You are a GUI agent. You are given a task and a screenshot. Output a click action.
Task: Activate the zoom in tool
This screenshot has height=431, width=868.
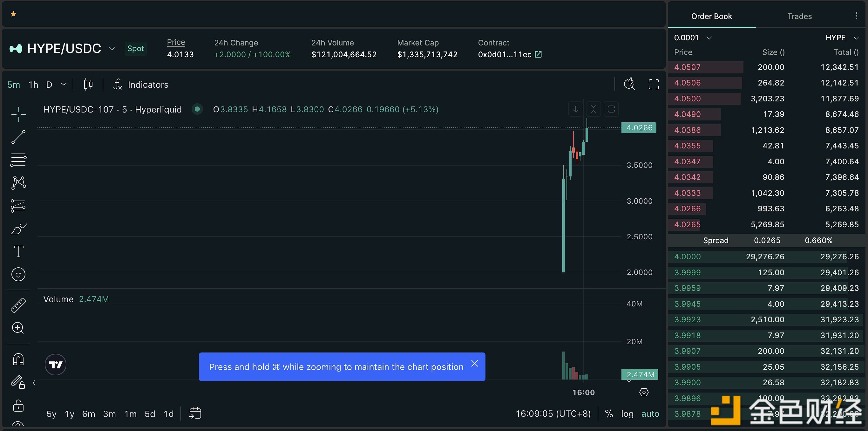(x=18, y=328)
